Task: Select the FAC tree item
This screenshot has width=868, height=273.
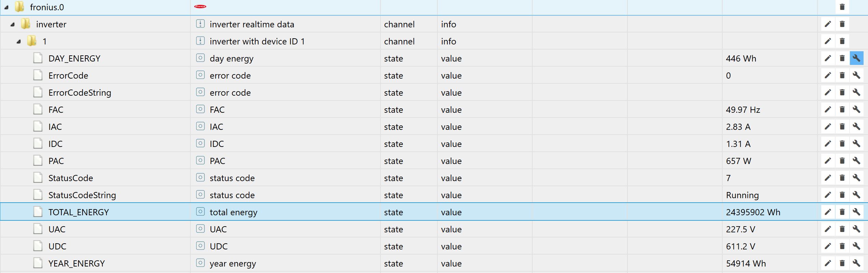Action: (x=56, y=110)
